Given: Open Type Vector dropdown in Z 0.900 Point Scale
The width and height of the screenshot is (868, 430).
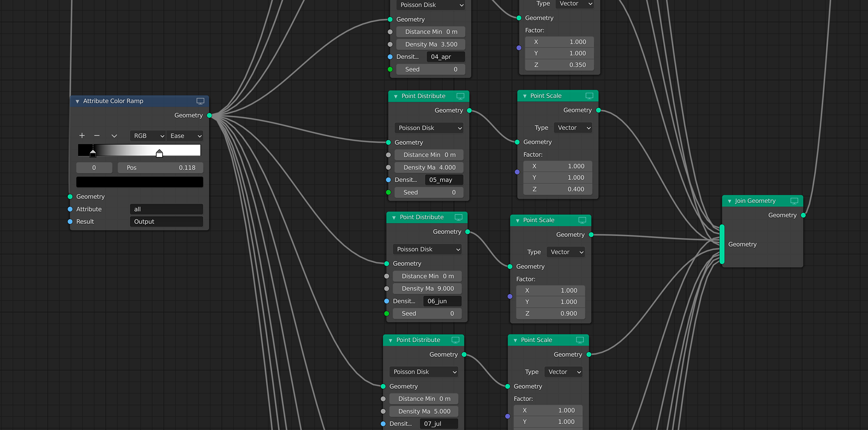Looking at the screenshot, I should point(566,252).
